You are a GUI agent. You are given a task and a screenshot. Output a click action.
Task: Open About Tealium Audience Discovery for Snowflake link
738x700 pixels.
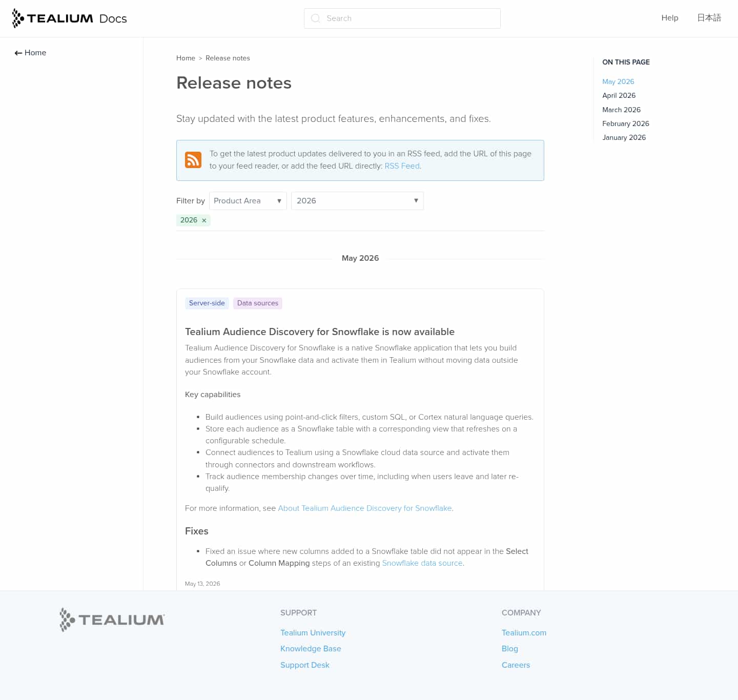tap(365, 508)
